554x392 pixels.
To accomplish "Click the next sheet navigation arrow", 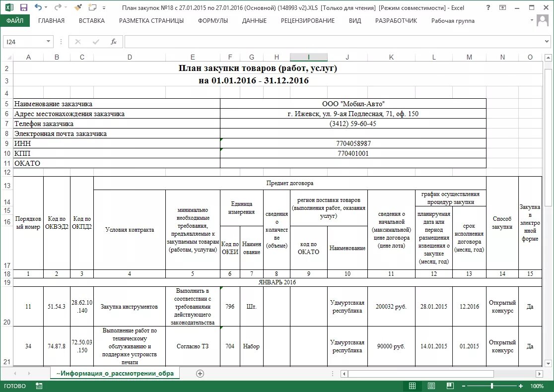I will (x=29, y=373).
